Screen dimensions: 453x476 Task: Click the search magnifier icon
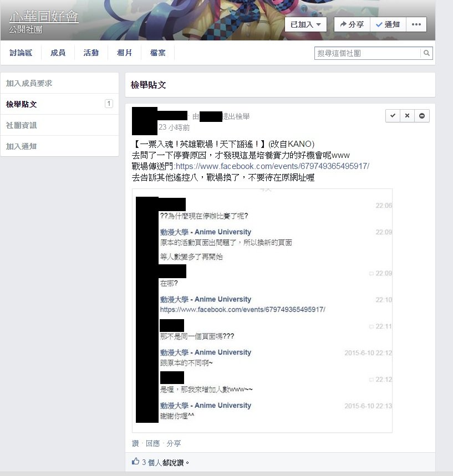coord(426,53)
